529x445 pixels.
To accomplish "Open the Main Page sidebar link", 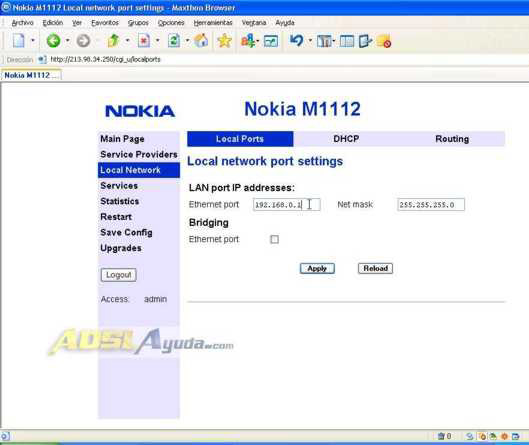I will tap(122, 139).
